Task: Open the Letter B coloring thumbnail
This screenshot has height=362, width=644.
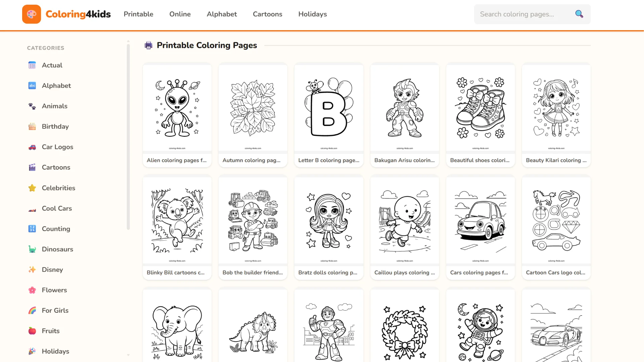Action: coord(329,108)
